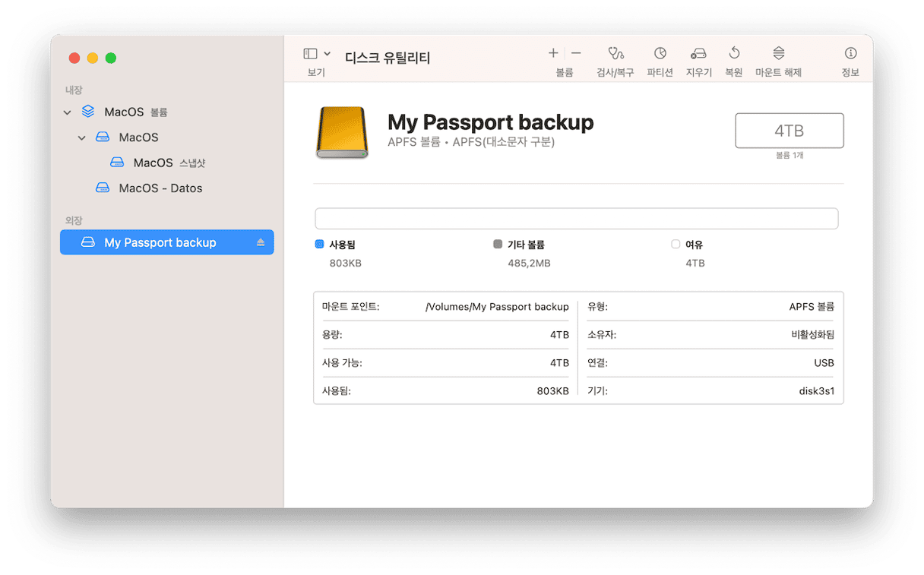Click the Erase disk icon

[x=698, y=53]
